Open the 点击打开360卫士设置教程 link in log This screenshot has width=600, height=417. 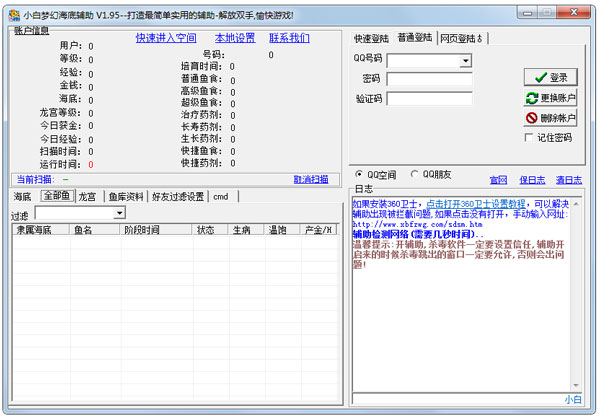pyautogui.click(x=476, y=204)
